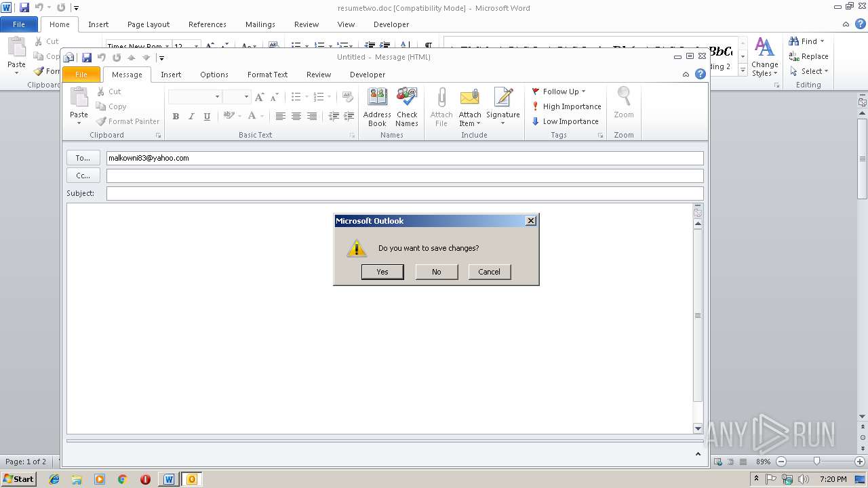Toggle Italic in Basic Text group
This screenshot has width=868, height=488.
point(191,117)
